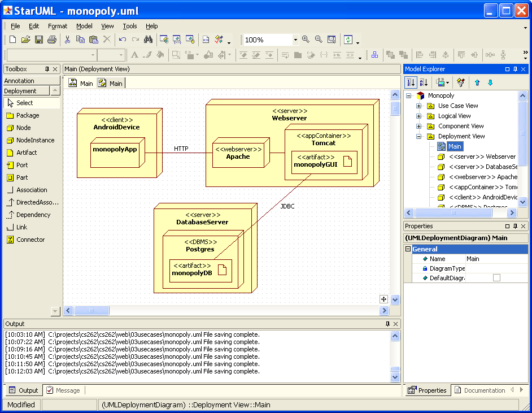This screenshot has width=532, height=413.
Task: Click the Name property value field
Action: pyautogui.click(x=496, y=259)
